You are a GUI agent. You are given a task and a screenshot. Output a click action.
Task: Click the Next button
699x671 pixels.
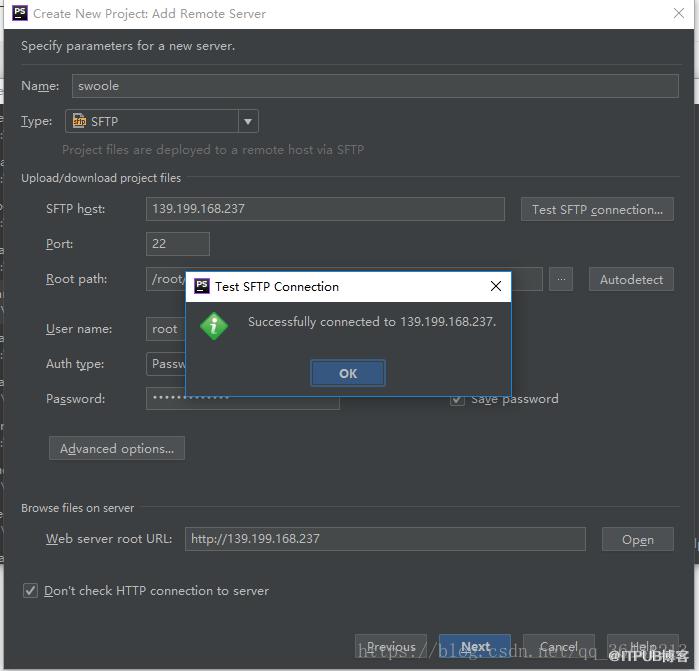click(x=475, y=646)
